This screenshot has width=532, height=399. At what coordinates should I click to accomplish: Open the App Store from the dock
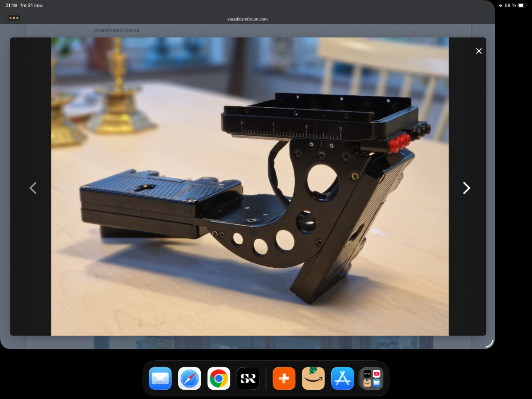pyautogui.click(x=342, y=379)
